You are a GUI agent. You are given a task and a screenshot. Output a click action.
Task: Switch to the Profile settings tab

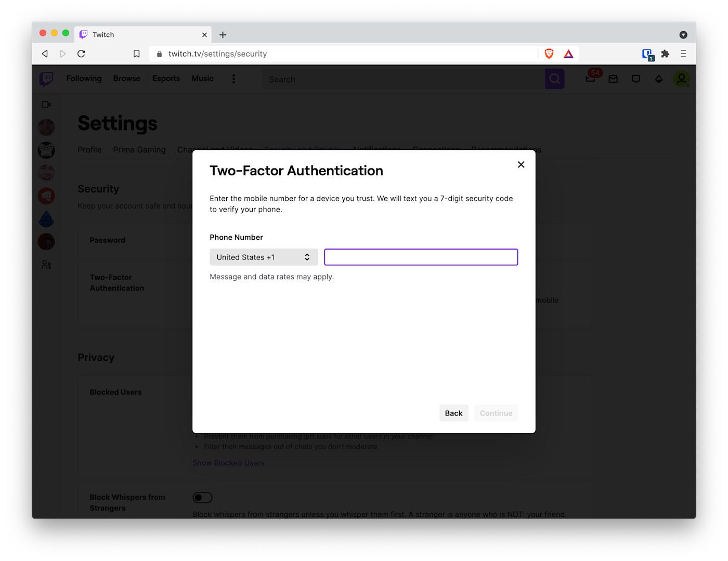tap(89, 150)
